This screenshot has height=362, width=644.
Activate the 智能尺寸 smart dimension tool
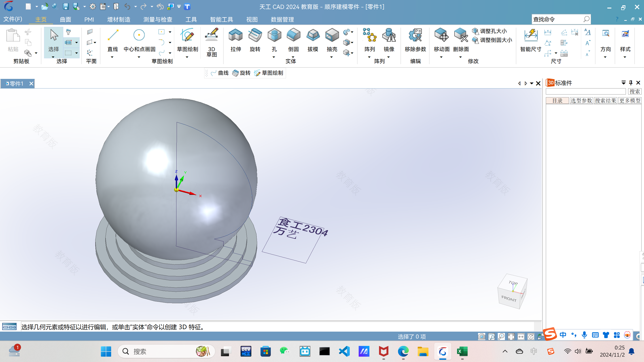(x=530, y=40)
